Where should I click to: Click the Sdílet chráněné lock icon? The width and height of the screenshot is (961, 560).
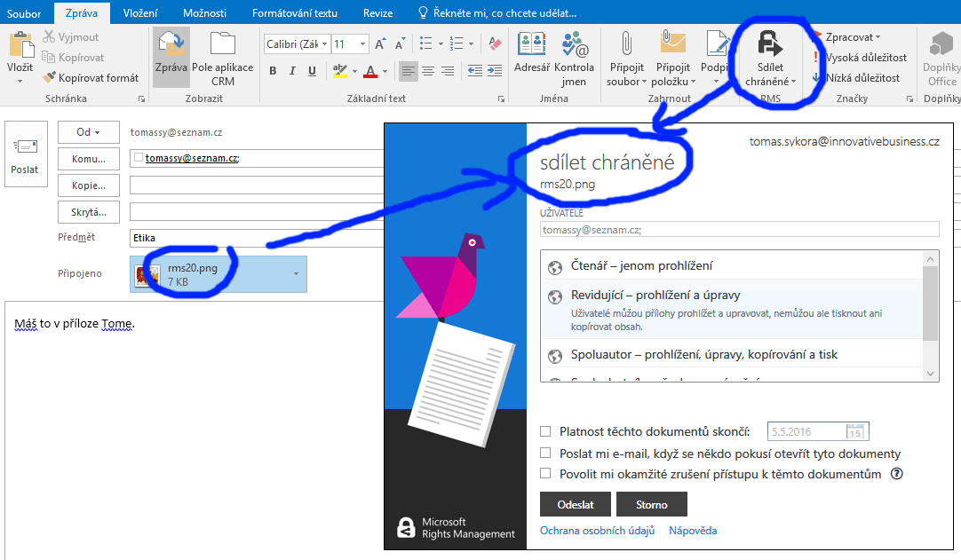770,44
